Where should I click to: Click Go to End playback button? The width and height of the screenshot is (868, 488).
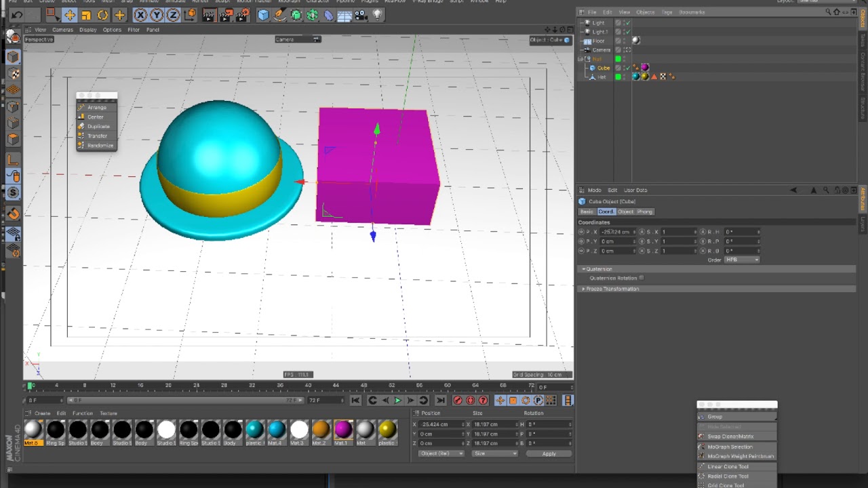440,401
